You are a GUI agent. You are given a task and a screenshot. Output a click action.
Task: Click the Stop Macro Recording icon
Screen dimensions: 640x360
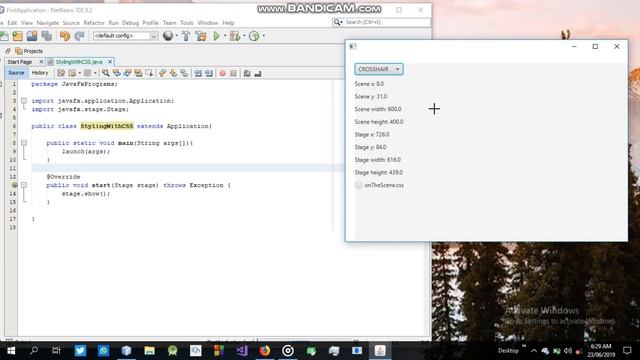(233, 73)
